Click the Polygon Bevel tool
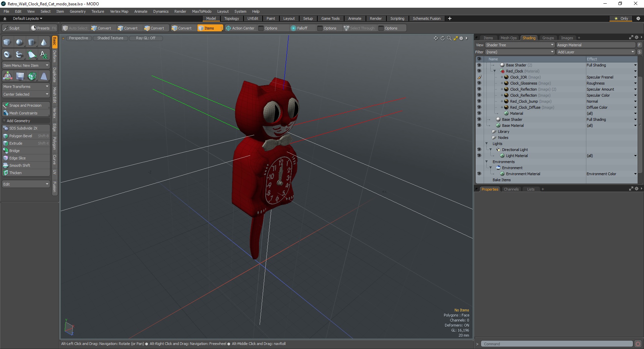 [26, 136]
